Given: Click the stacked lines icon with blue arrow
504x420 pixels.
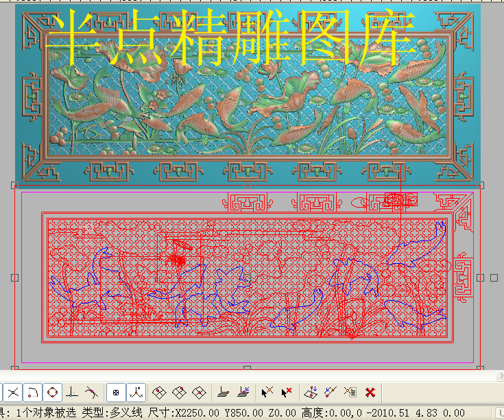Looking at the screenshot, I should [x=243, y=392].
